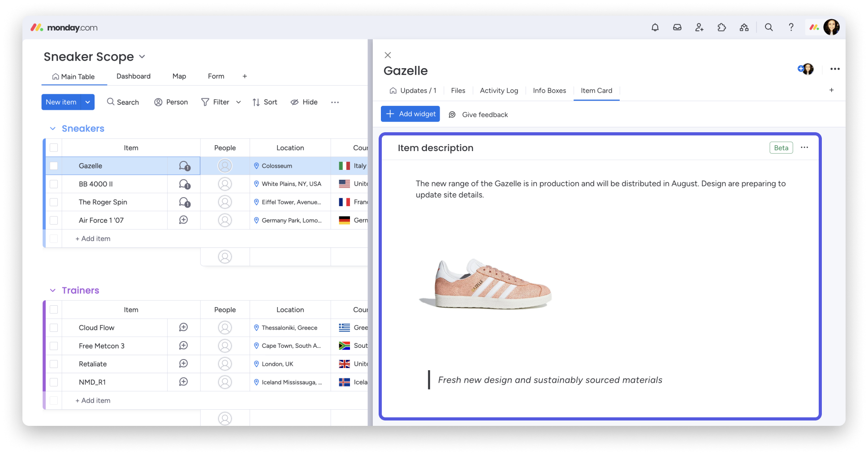Click the invite members icon
This screenshot has height=455, width=868.
click(x=699, y=27)
